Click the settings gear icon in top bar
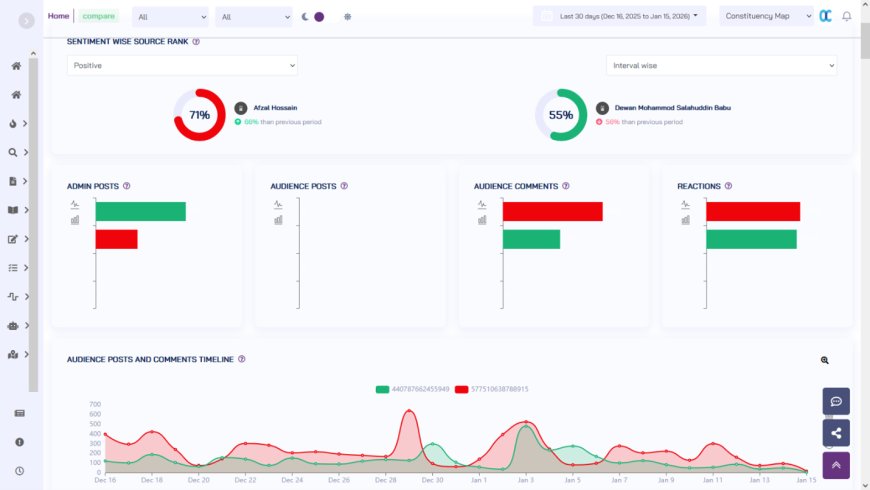 (x=347, y=17)
